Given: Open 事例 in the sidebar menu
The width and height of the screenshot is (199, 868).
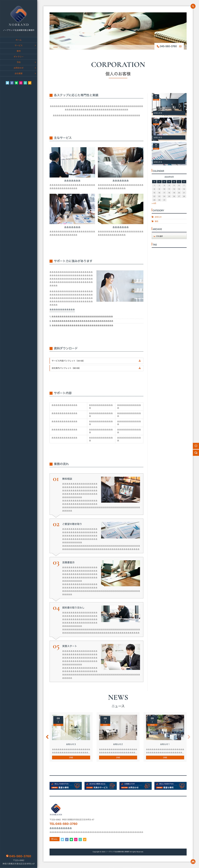Looking at the screenshot, I should tap(19, 51).
